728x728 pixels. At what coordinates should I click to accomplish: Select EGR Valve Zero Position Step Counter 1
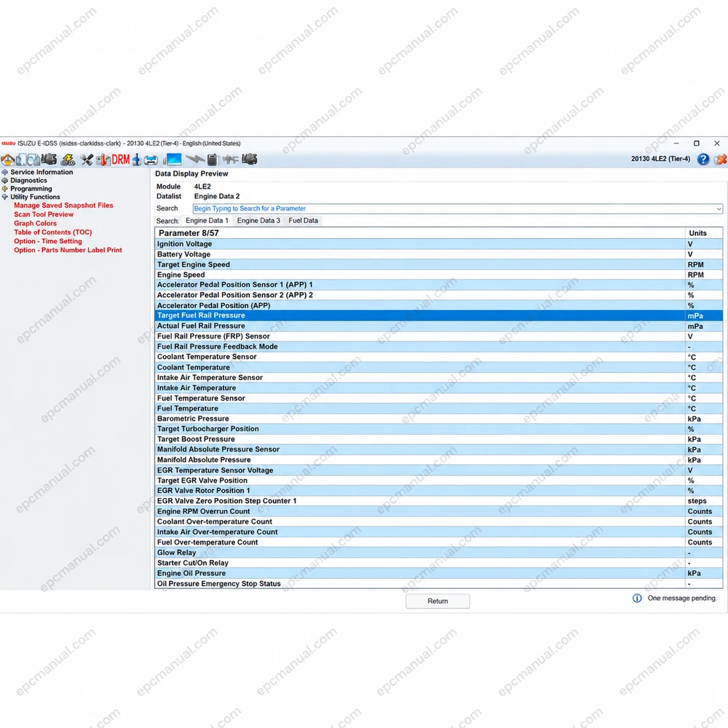click(438, 501)
